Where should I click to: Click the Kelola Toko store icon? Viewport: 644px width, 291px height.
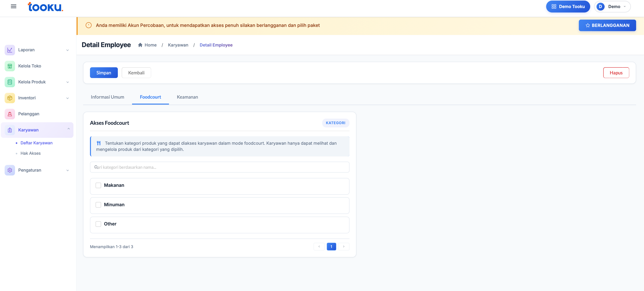click(x=10, y=66)
